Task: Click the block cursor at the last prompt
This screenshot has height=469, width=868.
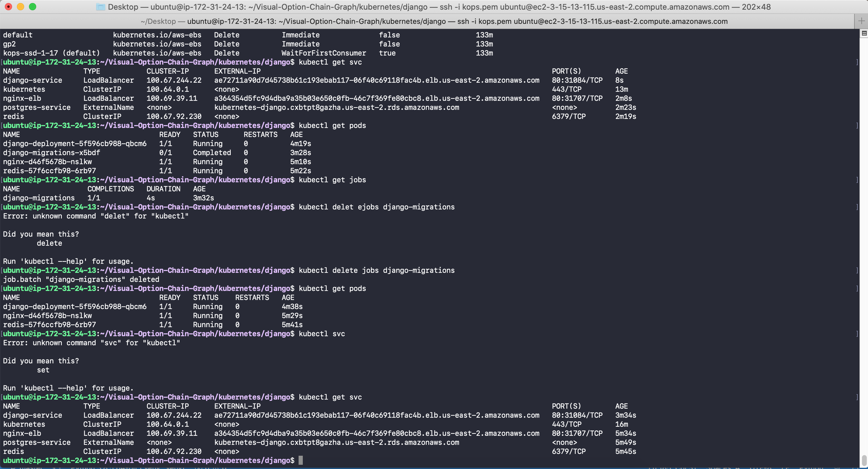Action: click(301, 460)
